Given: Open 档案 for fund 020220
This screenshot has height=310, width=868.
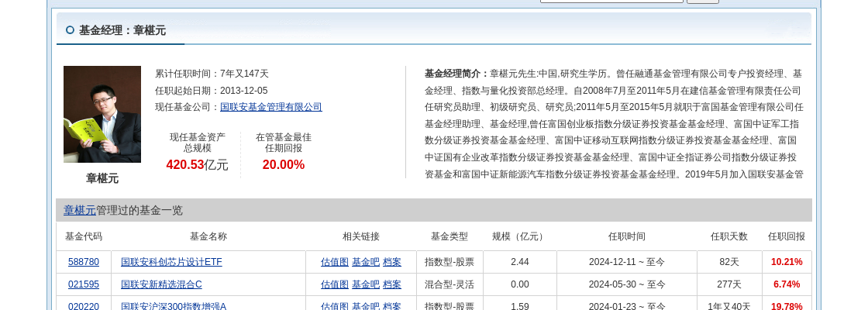Looking at the screenshot, I should click(x=392, y=306).
